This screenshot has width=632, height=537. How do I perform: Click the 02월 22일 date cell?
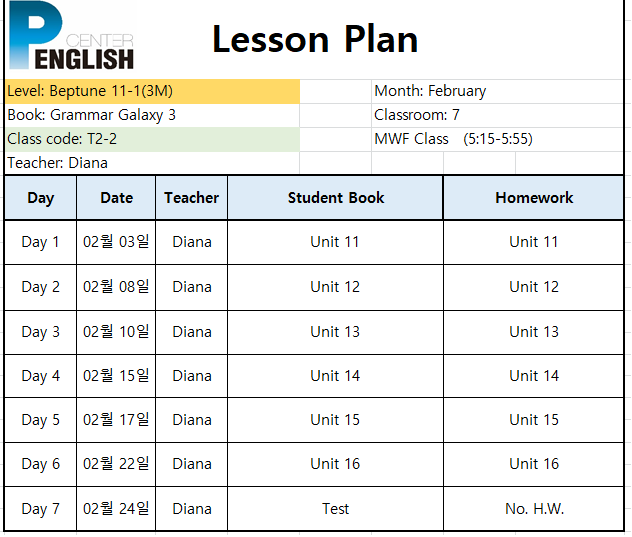(116, 464)
